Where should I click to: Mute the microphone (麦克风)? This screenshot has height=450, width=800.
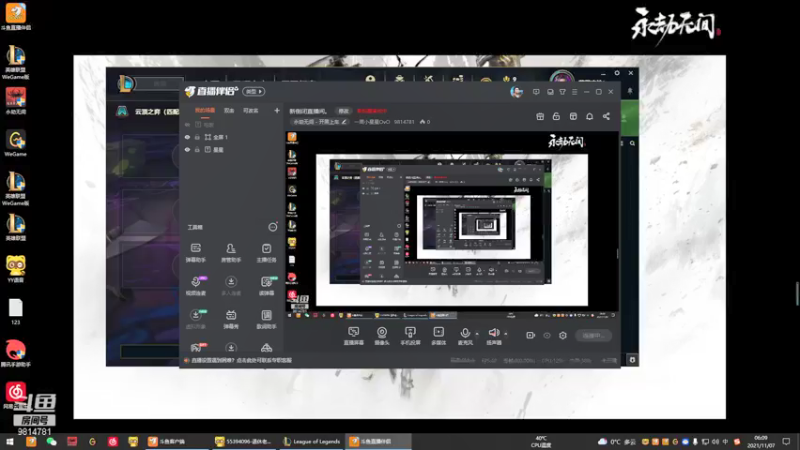click(465, 336)
